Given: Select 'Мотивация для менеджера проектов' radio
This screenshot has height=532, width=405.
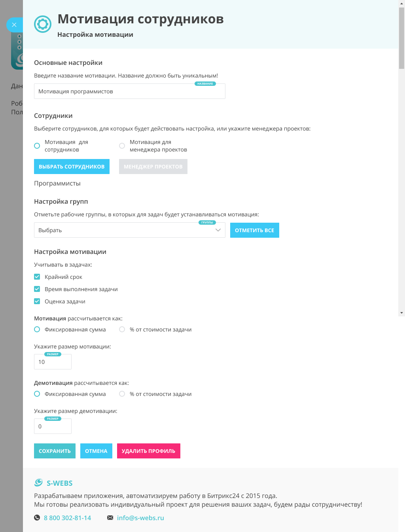Looking at the screenshot, I should [122, 146].
